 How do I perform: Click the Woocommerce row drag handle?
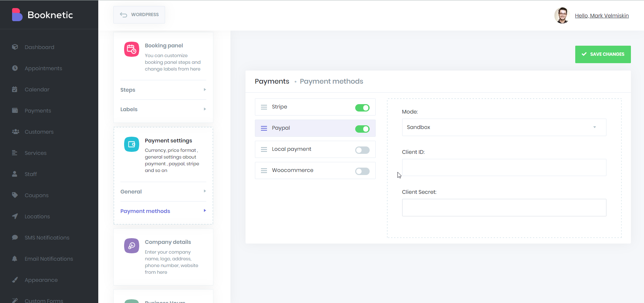point(264,171)
